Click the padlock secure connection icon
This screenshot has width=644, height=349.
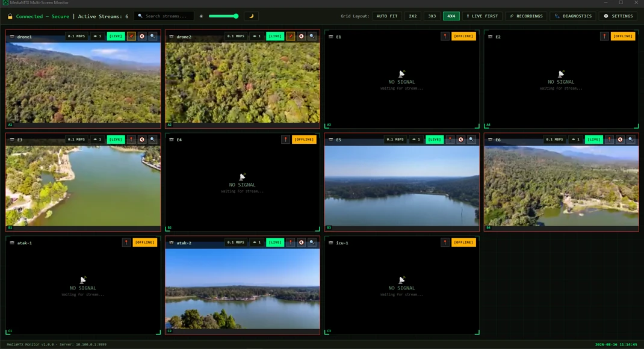click(10, 16)
